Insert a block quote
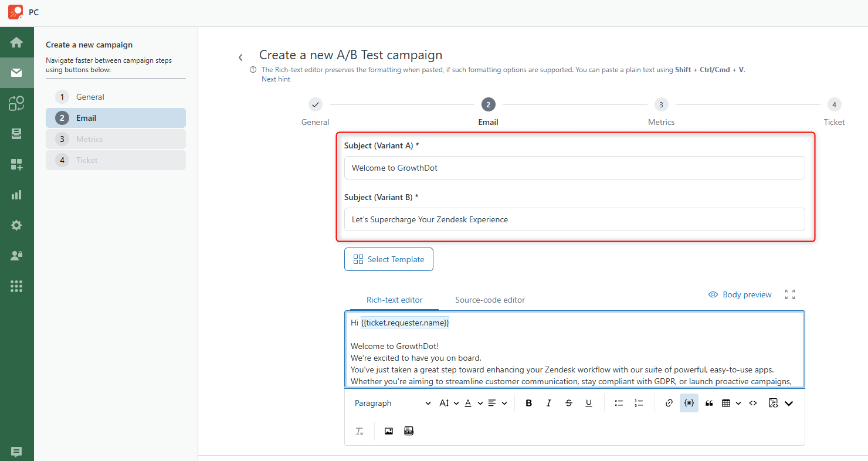Screen dimensions: 868x461 click(709, 403)
